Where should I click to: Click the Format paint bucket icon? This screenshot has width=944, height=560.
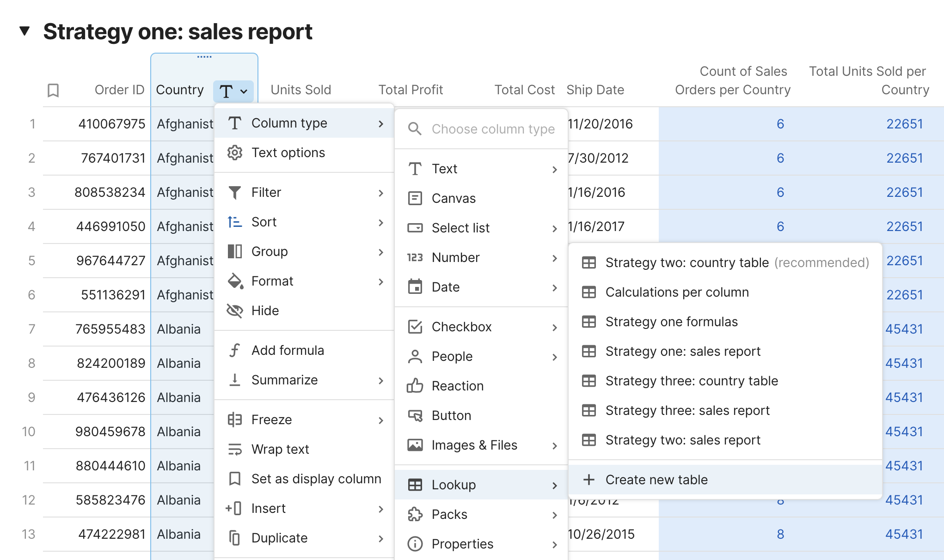pyautogui.click(x=235, y=281)
